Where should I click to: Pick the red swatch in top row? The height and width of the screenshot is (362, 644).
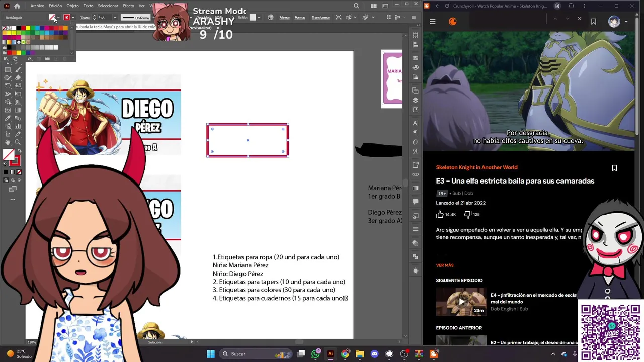(23, 28)
